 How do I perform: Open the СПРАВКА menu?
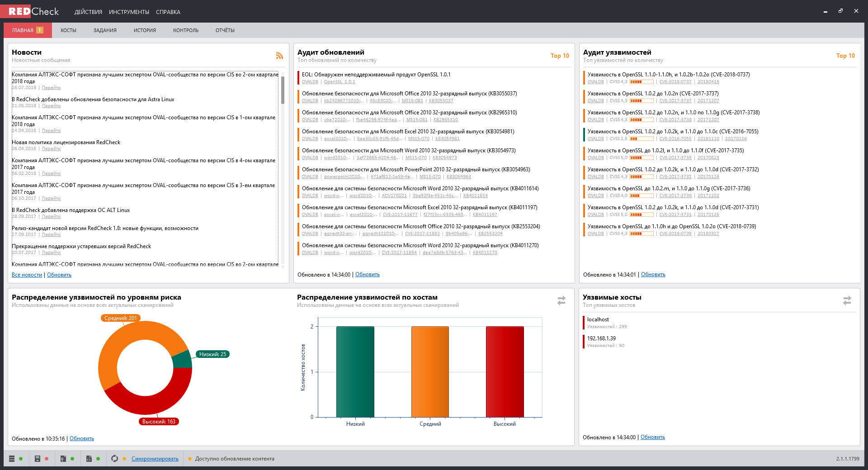coord(168,12)
